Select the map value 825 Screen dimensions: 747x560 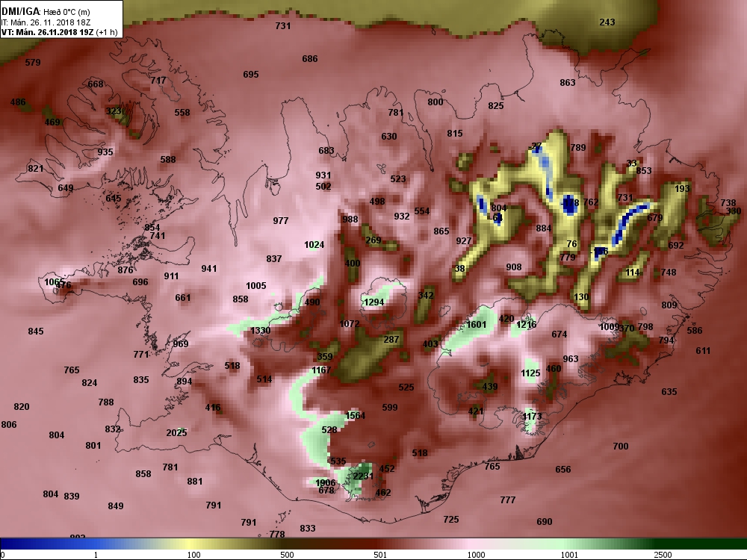coord(495,106)
